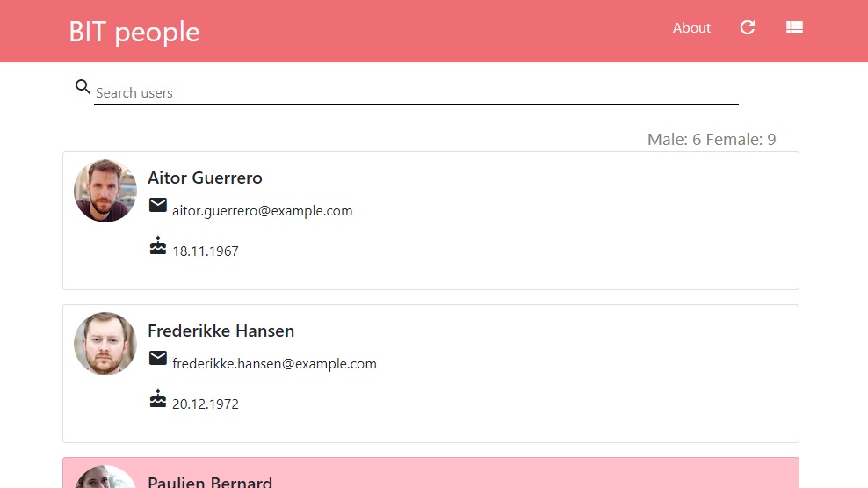Click Paulien Bernard's partially visible avatar
The width and height of the screenshot is (868, 488).
point(105,477)
